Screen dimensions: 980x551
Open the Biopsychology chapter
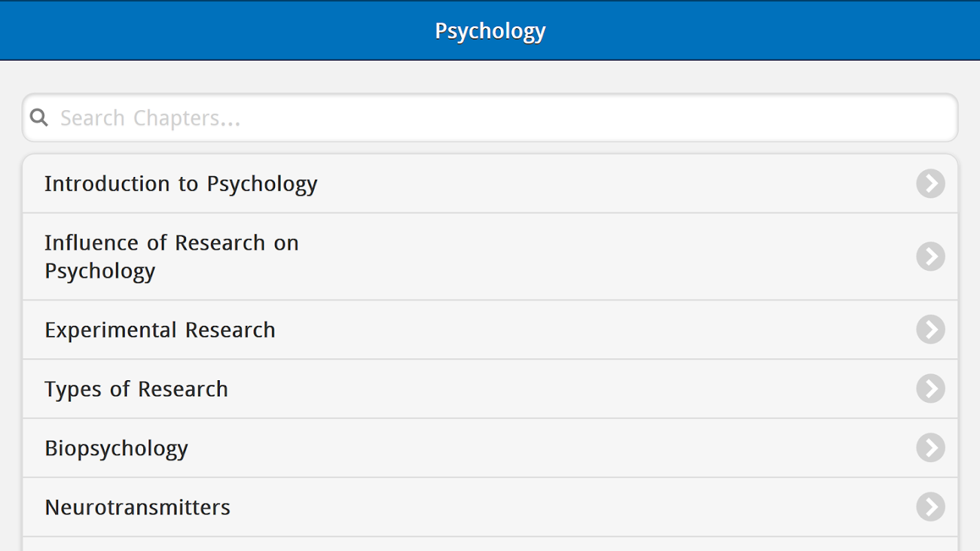click(116, 448)
